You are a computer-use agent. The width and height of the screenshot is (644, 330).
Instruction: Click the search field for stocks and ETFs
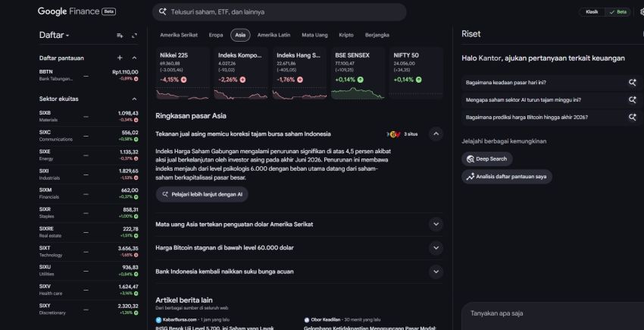280,12
